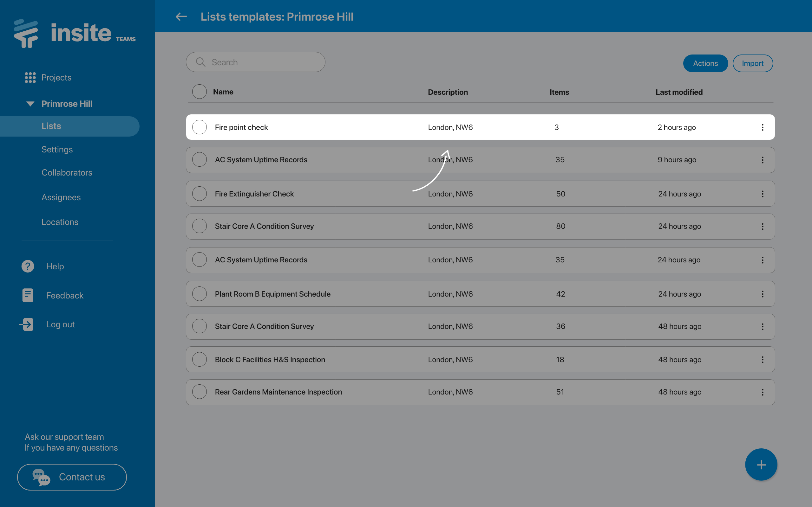Click the Feedback document icon
812x507 pixels.
tap(28, 295)
